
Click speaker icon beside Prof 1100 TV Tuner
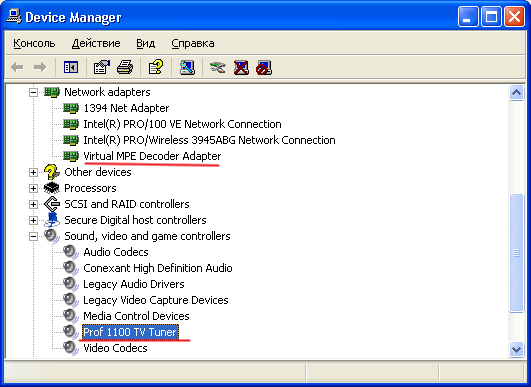point(71,332)
